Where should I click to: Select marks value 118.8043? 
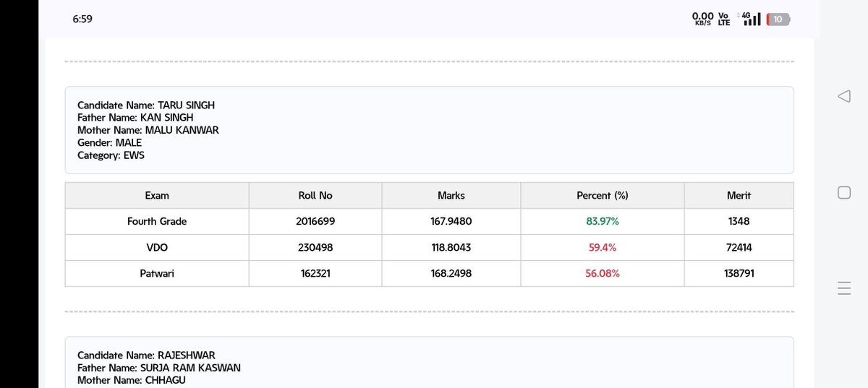451,248
